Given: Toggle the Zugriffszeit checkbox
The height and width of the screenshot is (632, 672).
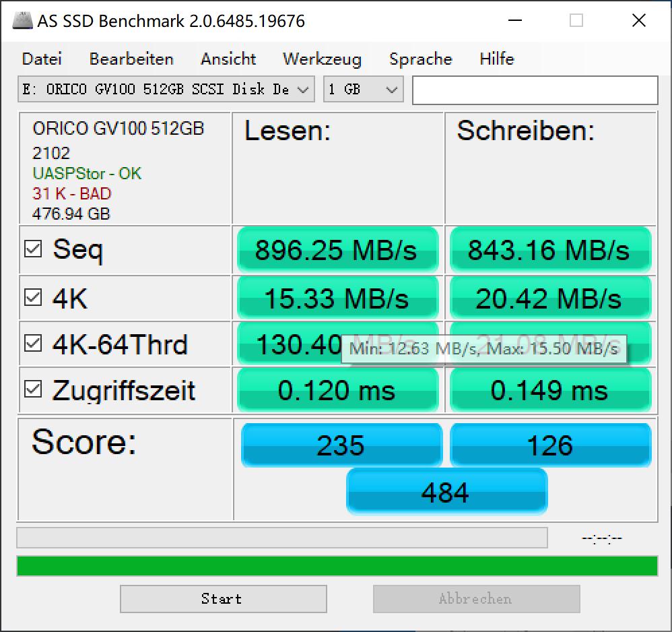Looking at the screenshot, I should click(33, 389).
